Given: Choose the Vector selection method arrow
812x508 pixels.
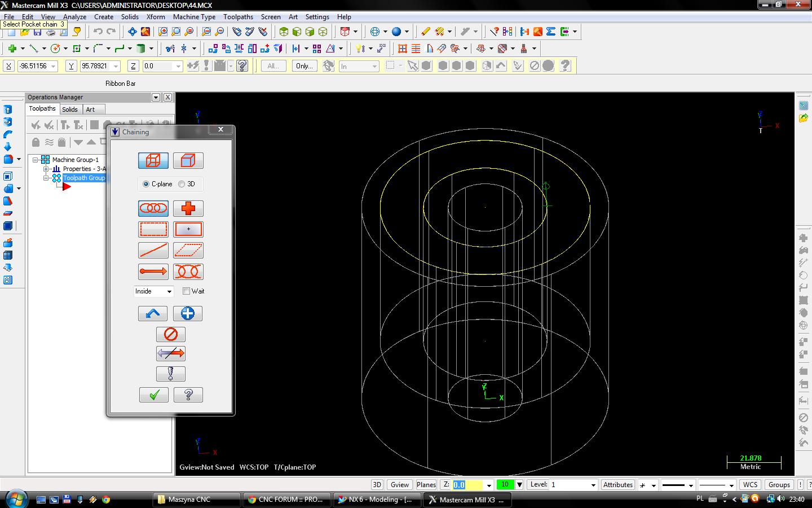Looking at the screenshot, I should 153,271.
